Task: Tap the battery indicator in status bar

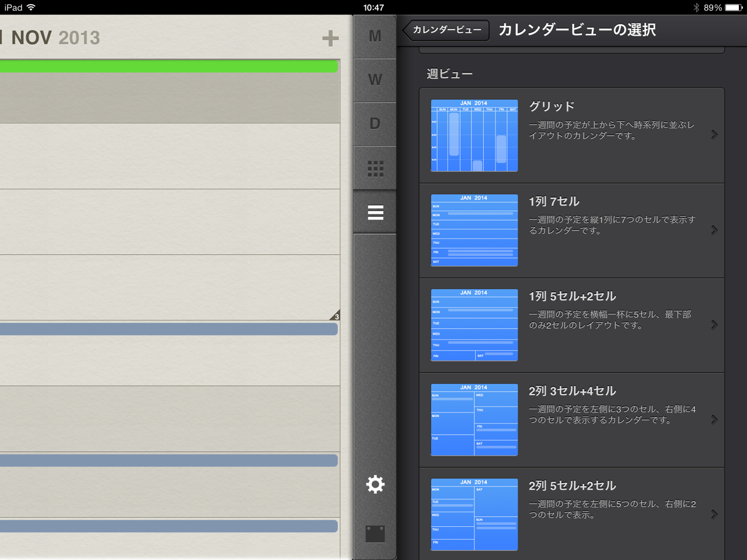Action: pyautogui.click(x=734, y=8)
